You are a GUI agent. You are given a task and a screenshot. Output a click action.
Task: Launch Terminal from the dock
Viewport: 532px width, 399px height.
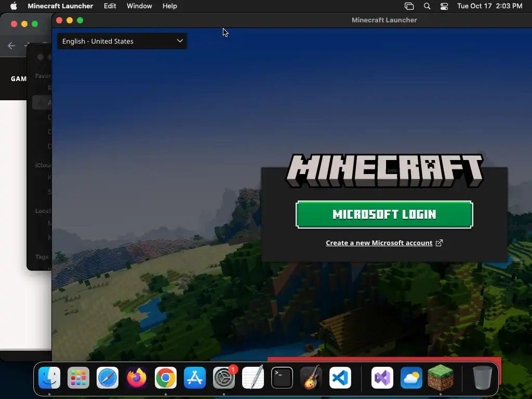point(282,378)
